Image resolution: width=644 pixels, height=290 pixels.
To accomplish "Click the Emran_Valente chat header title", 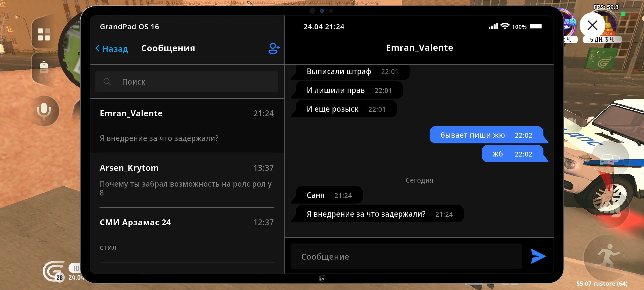I will tap(419, 48).
